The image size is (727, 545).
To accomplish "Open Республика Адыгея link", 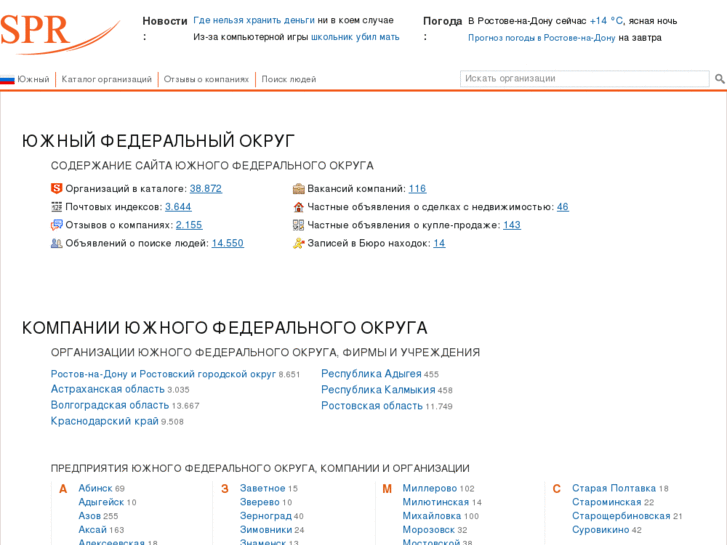I will click(x=371, y=373).
